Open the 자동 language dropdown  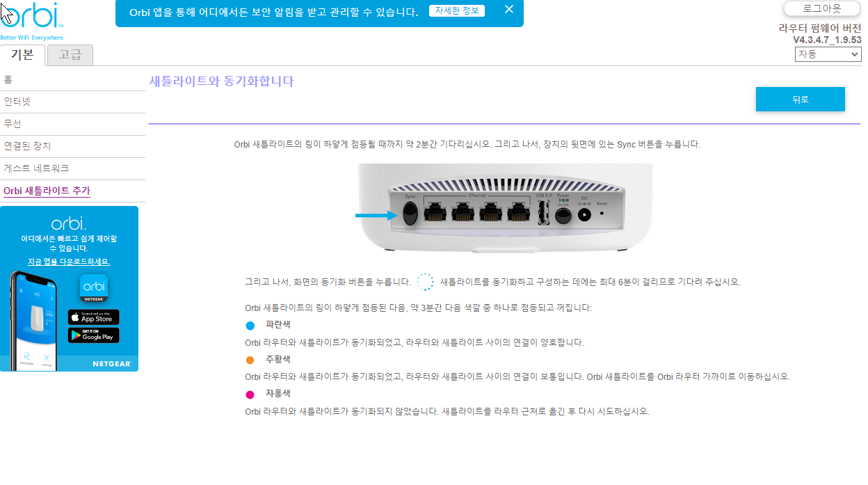(x=828, y=54)
